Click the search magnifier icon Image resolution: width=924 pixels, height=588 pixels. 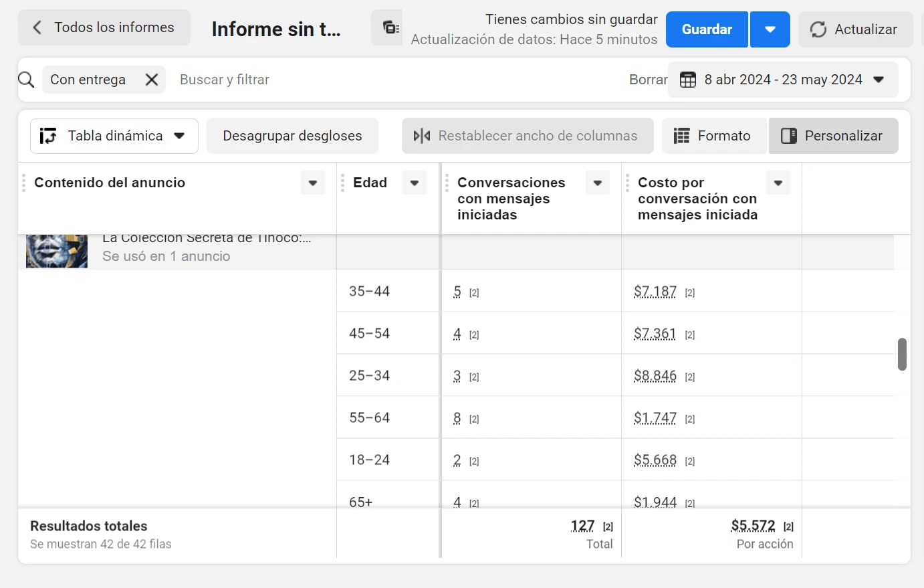(x=26, y=80)
